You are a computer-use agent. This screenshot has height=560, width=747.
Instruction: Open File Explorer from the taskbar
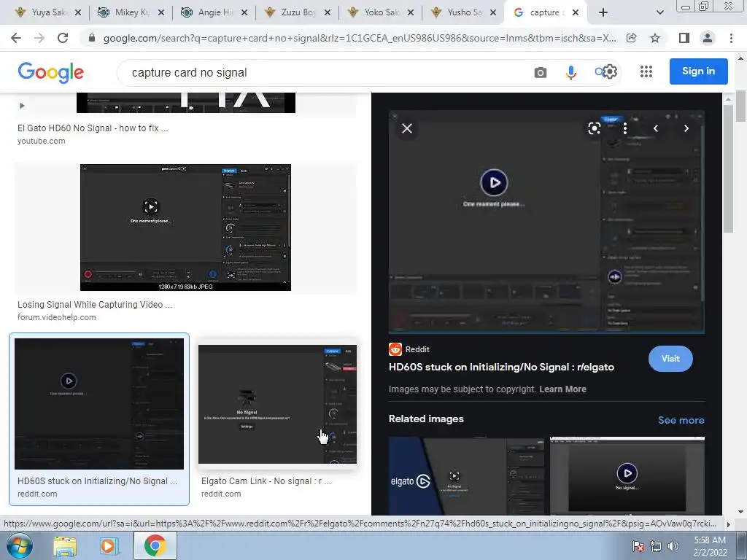pos(65,546)
